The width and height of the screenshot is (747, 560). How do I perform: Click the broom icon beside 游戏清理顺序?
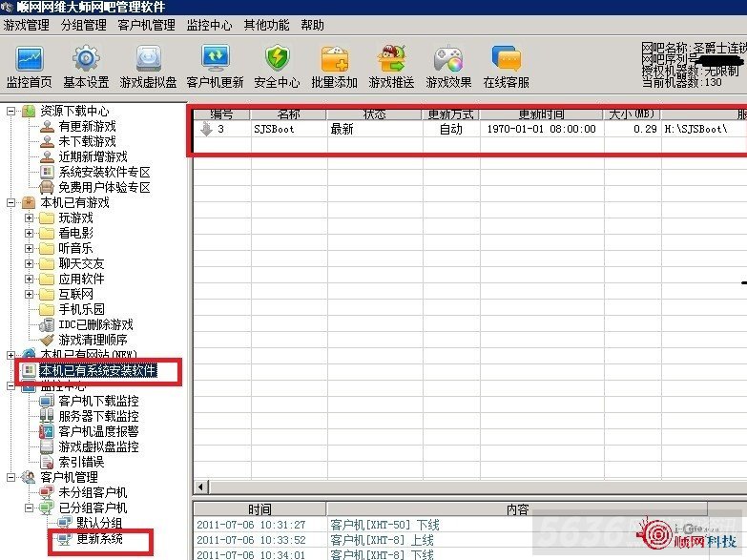point(47,340)
